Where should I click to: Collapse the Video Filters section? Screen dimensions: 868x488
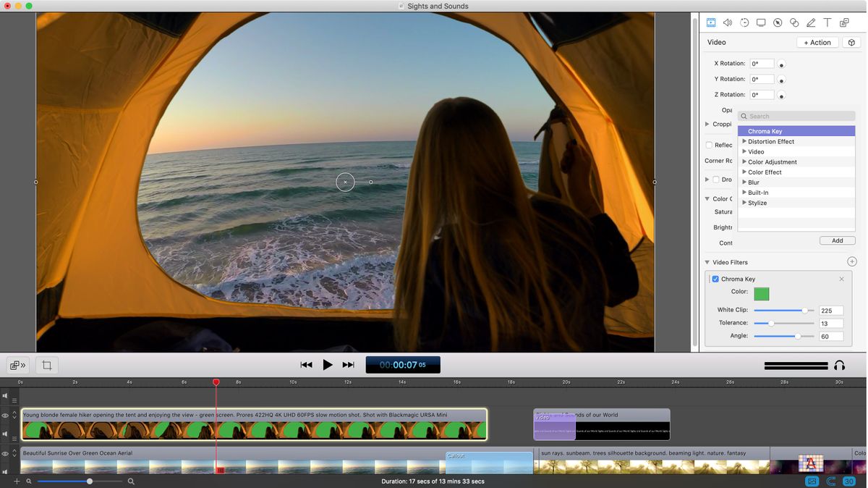(707, 262)
